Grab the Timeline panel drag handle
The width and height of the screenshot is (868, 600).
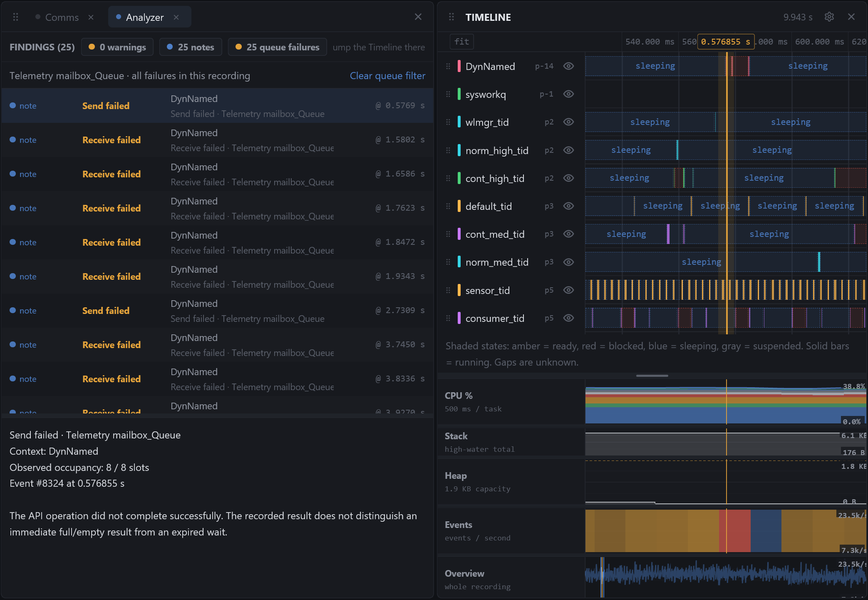click(451, 17)
